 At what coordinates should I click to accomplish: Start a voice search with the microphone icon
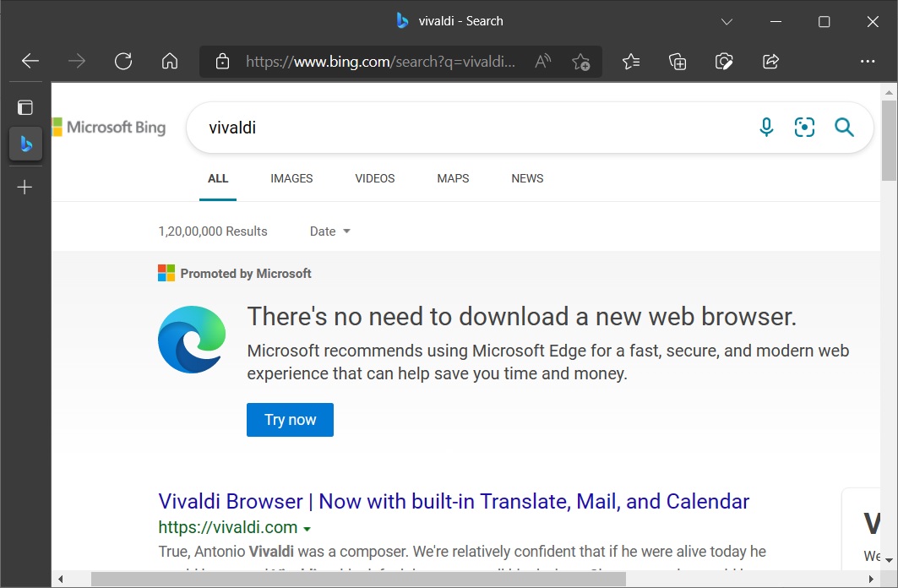tap(766, 127)
